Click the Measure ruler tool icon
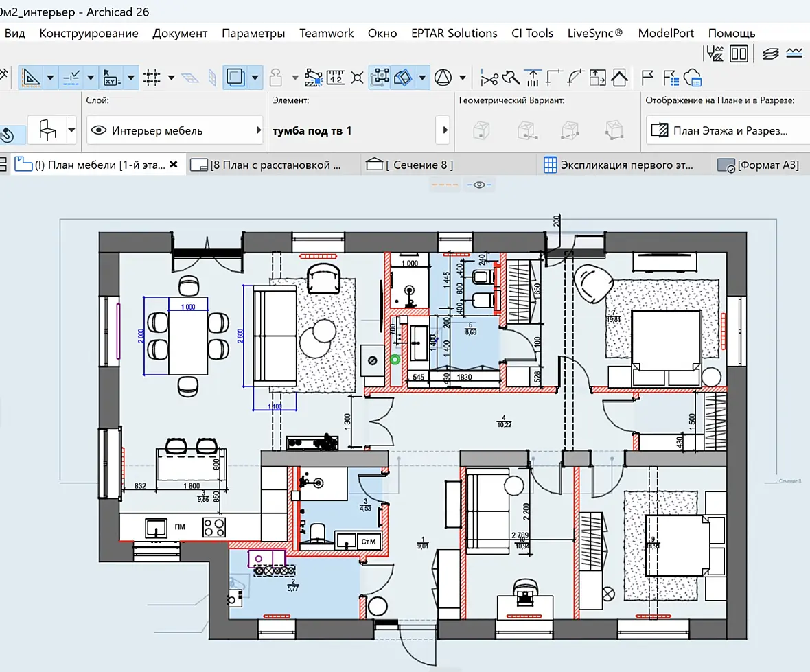This screenshot has width=810, height=672. pyautogui.click(x=336, y=78)
